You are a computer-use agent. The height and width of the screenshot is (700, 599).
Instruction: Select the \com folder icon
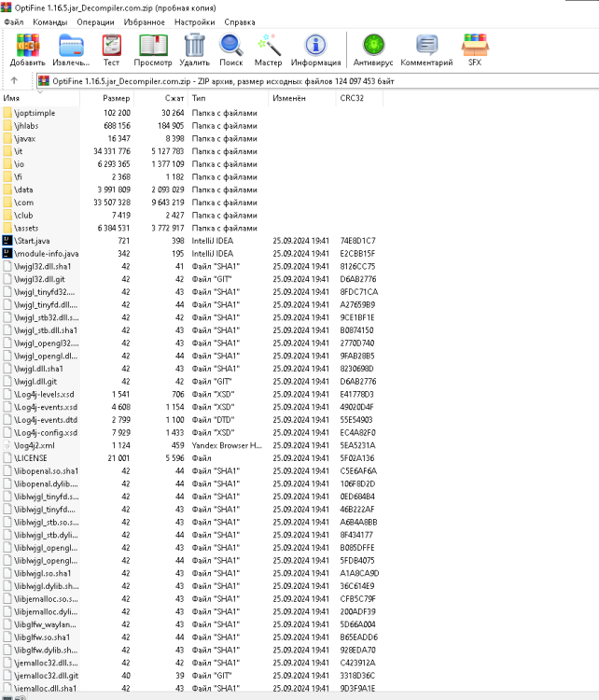[7, 203]
